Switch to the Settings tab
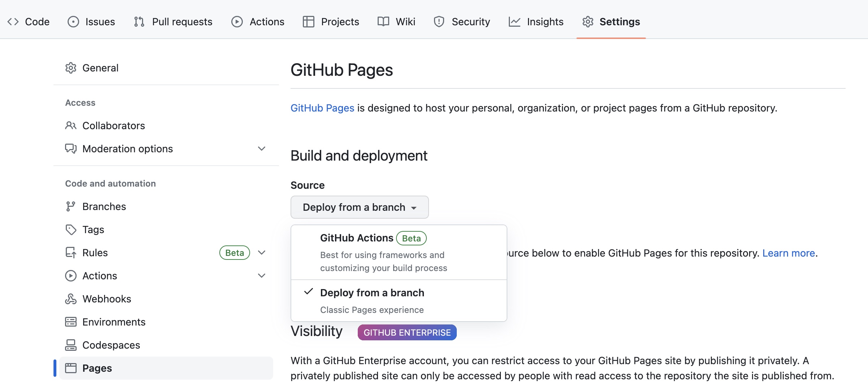The image size is (868, 384). tap(620, 21)
